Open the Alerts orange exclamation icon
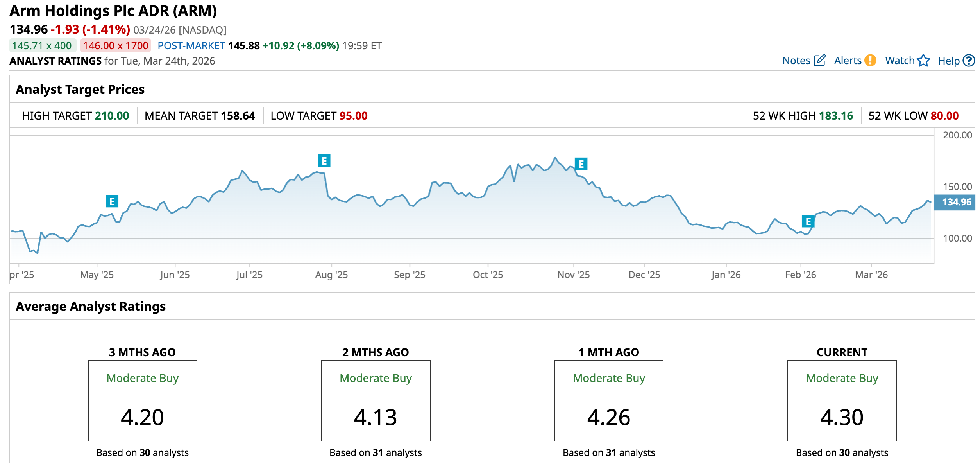 pos(870,61)
